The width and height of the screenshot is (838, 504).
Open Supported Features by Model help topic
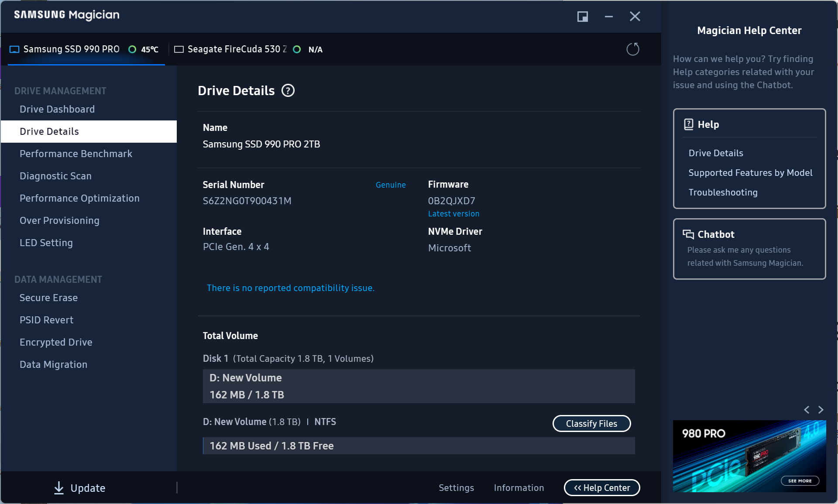click(750, 173)
